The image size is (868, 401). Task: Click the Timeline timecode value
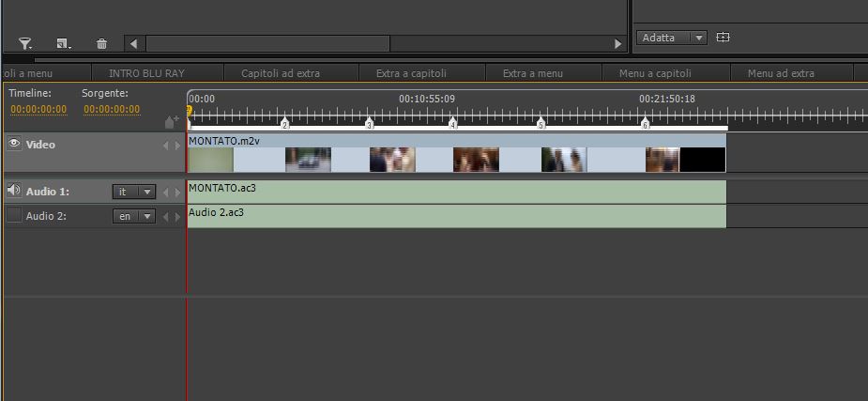[x=38, y=109]
